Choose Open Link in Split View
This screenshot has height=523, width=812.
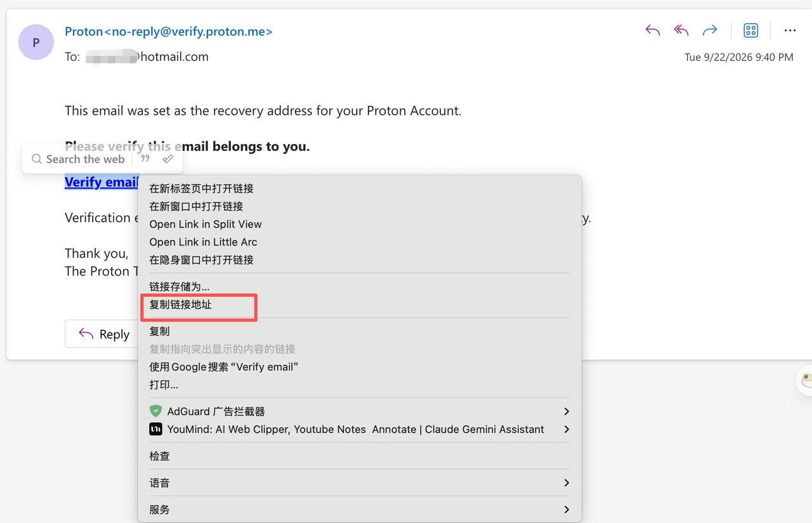click(360, 224)
